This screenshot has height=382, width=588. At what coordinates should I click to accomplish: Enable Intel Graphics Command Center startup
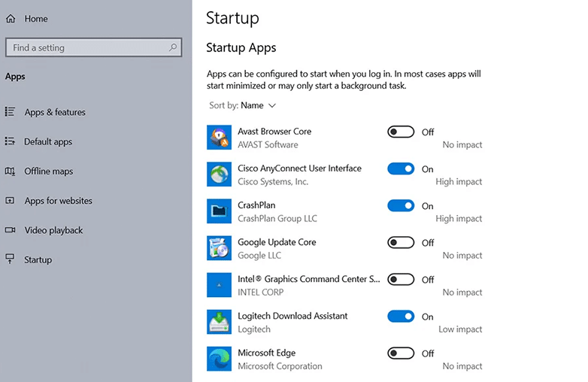click(x=401, y=279)
